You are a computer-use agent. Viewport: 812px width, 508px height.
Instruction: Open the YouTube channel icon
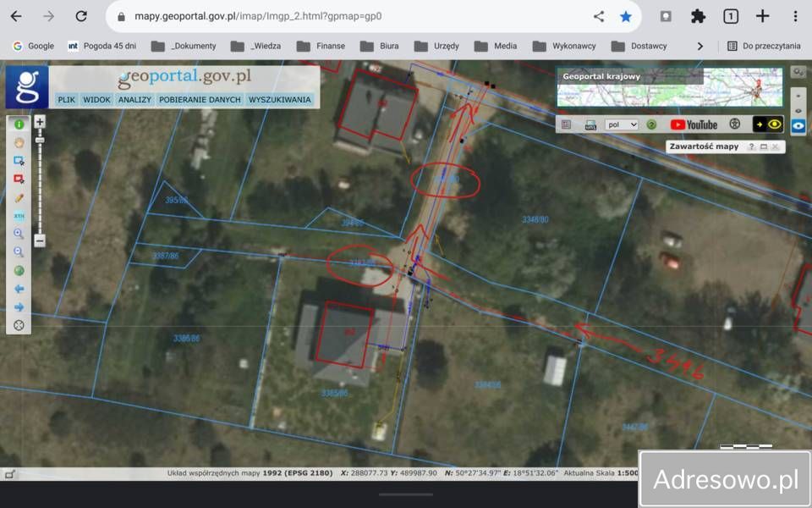tap(694, 124)
